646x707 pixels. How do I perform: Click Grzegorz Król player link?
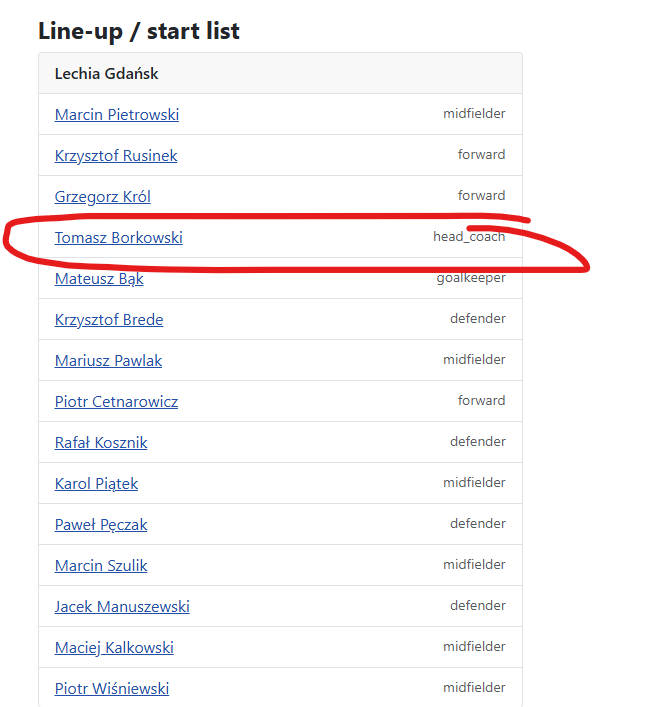[102, 197]
